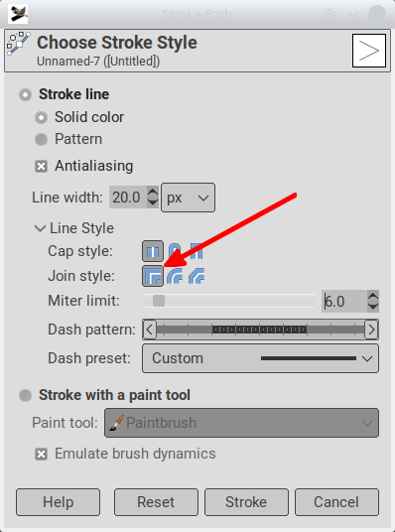This screenshot has width=395, height=532.
Task: Select the square cap style icon
Action: click(x=197, y=251)
